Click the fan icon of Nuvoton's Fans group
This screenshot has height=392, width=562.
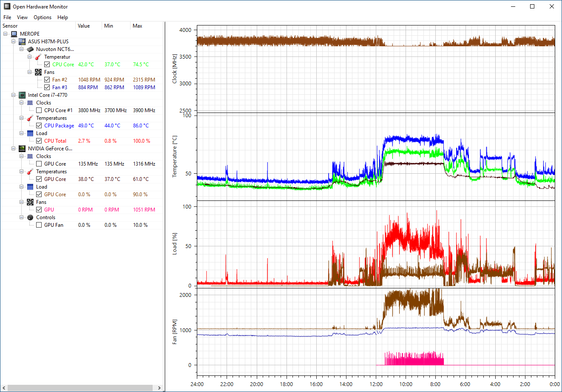(38, 72)
